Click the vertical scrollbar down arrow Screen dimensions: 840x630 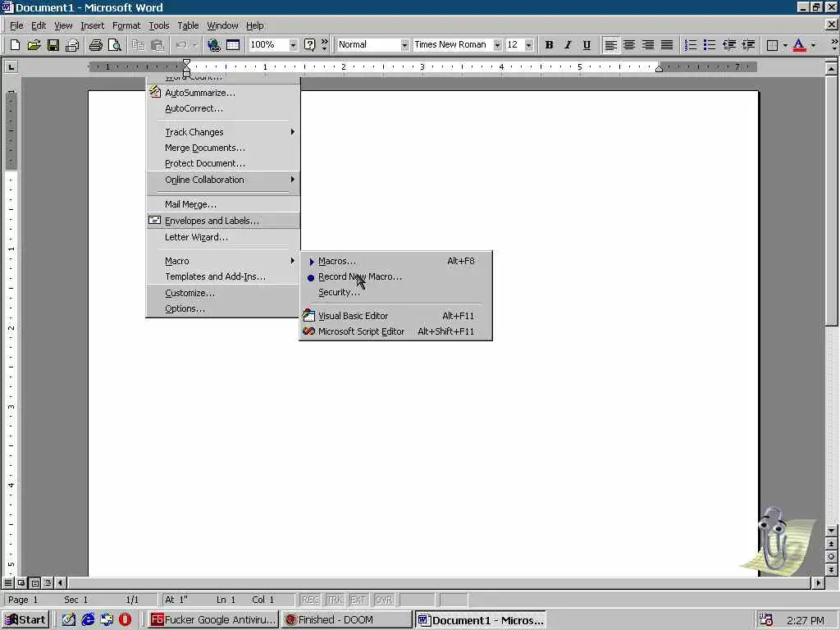pyautogui.click(x=831, y=531)
